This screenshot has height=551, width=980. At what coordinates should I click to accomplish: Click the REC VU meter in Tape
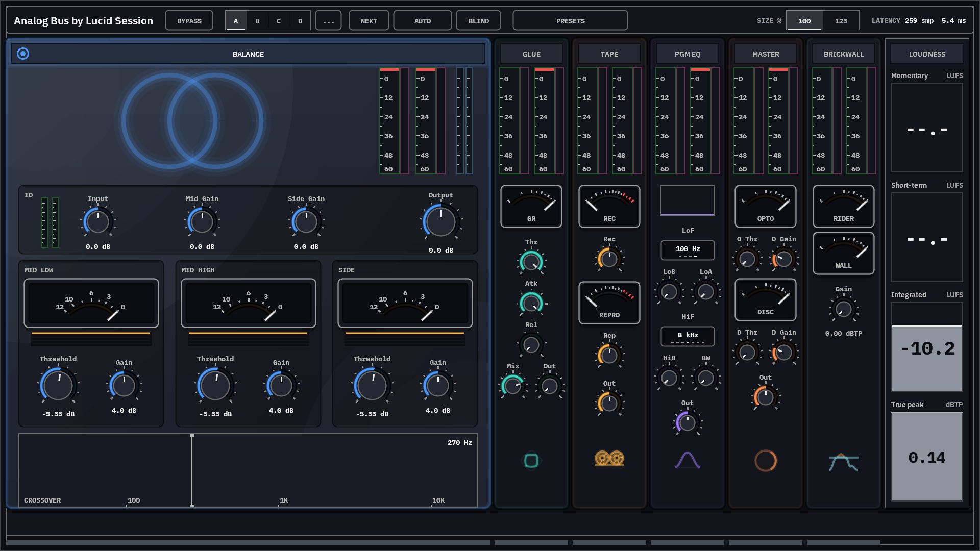(x=609, y=207)
